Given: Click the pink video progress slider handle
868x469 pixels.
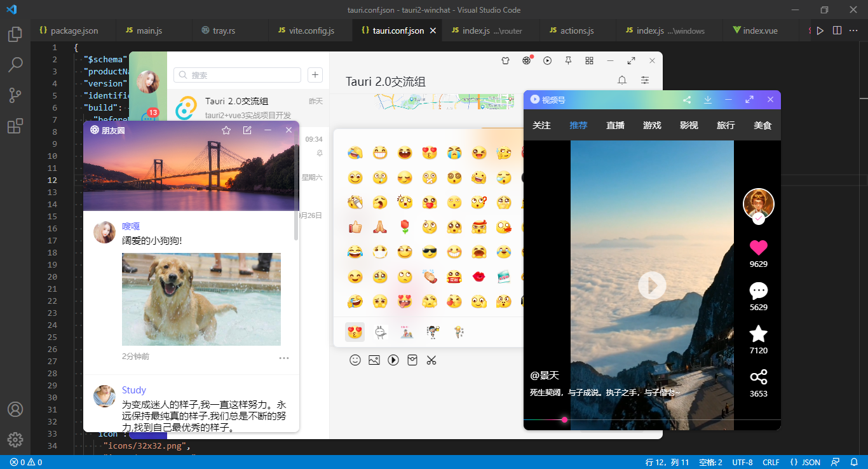Looking at the screenshot, I should 564,419.
